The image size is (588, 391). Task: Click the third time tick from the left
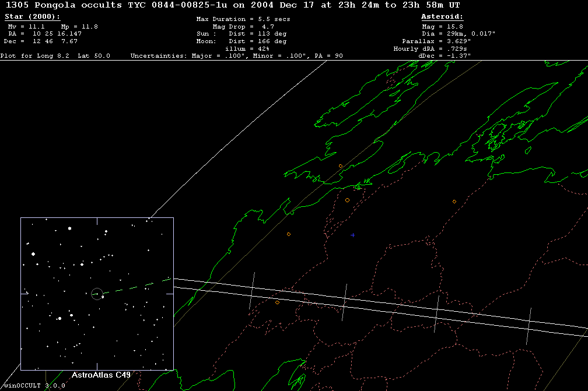(x=437, y=313)
